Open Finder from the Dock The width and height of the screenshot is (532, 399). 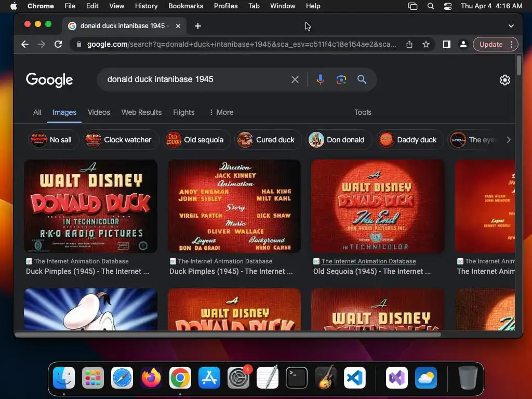click(x=64, y=378)
